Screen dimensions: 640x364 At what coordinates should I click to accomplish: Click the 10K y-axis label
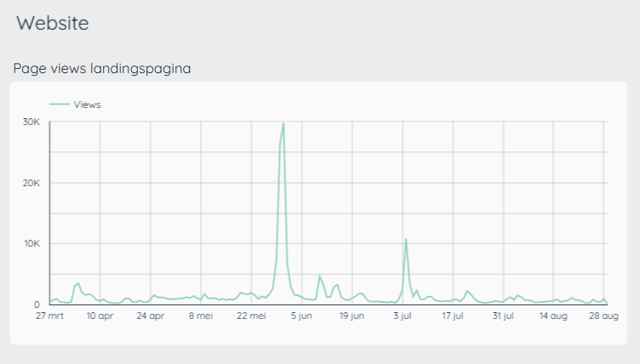pos(31,244)
